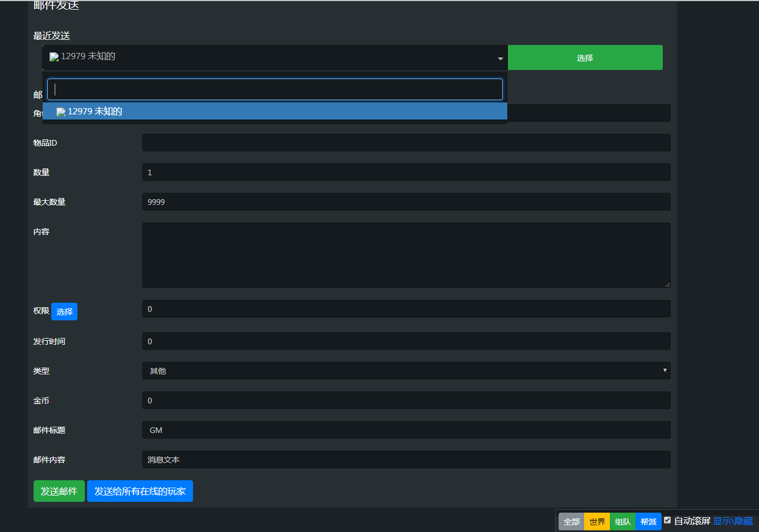
Task: Click the 邮件标题 label
Action: pyautogui.click(x=50, y=430)
